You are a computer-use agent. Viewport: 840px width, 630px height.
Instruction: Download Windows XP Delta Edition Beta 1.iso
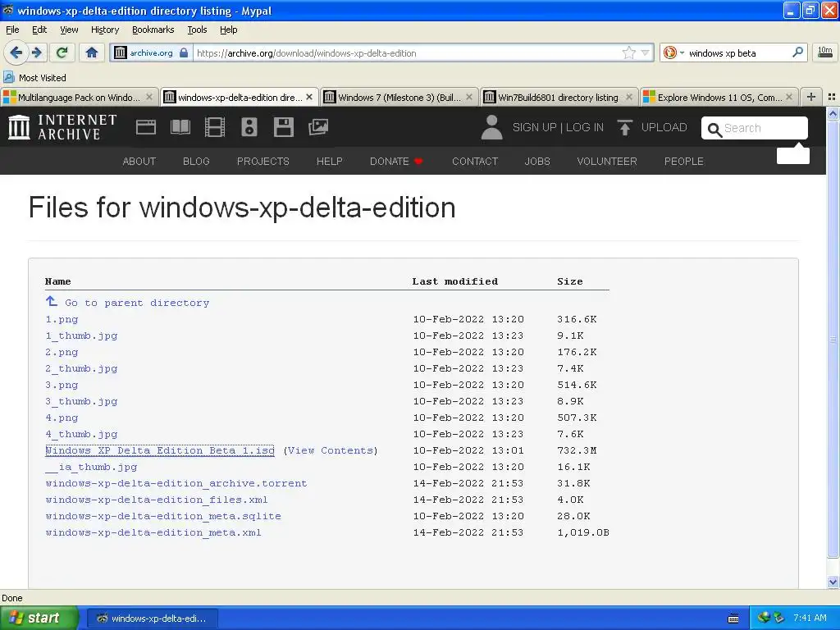coord(160,450)
